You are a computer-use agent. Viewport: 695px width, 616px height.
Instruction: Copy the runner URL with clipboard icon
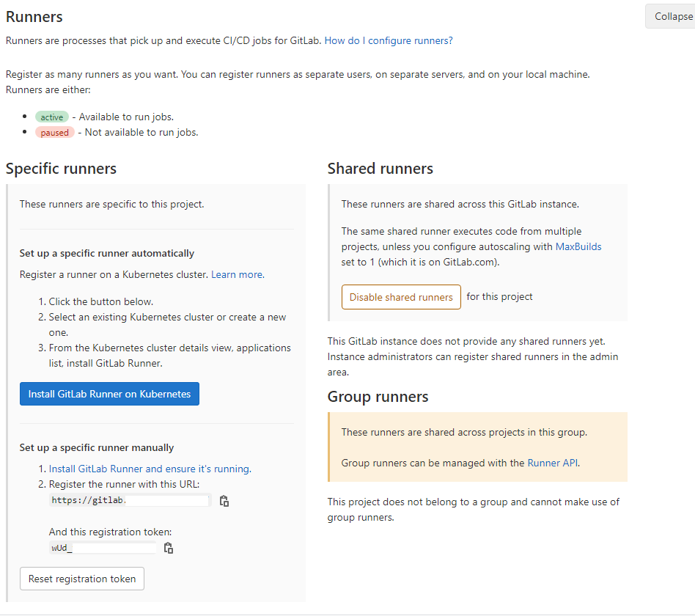tap(224, 501)
